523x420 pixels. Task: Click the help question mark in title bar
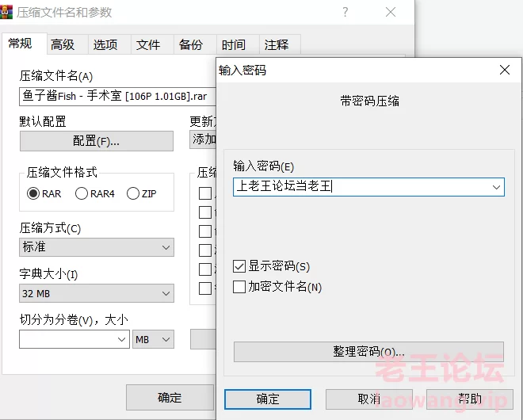click(345, 13)
